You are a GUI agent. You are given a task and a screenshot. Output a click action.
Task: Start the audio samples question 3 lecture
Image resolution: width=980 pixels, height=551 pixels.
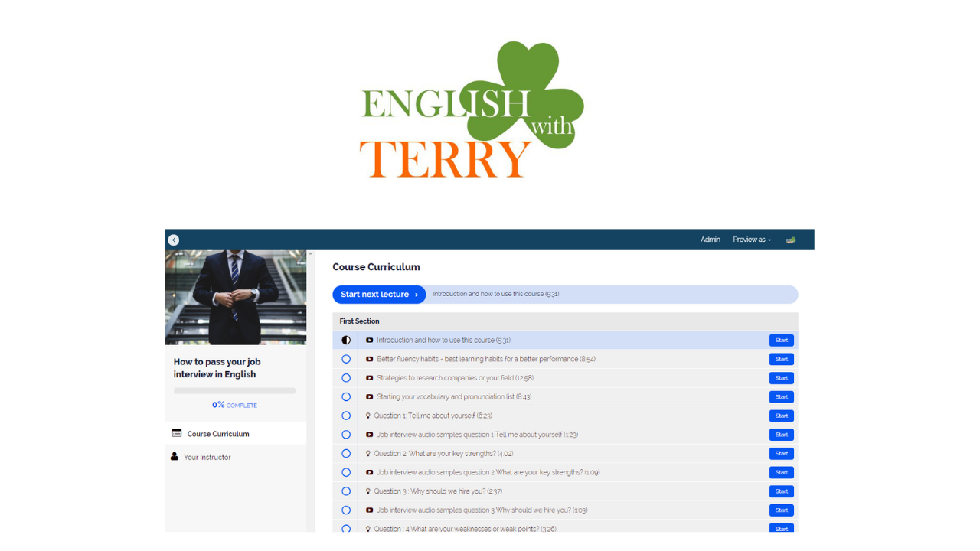(x=782, y=510)
